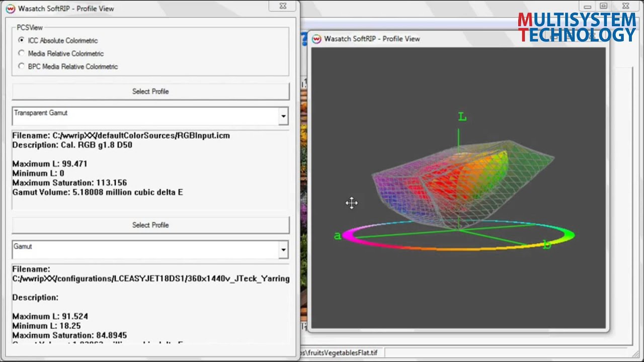
Task: Click the Maximum L: 99.471 value
Action: click(x=50, y=164)
